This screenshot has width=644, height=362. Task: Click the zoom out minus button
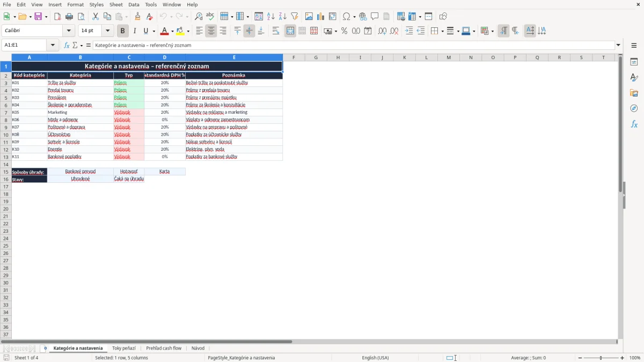pyautogui.click(x=580, y=358)
